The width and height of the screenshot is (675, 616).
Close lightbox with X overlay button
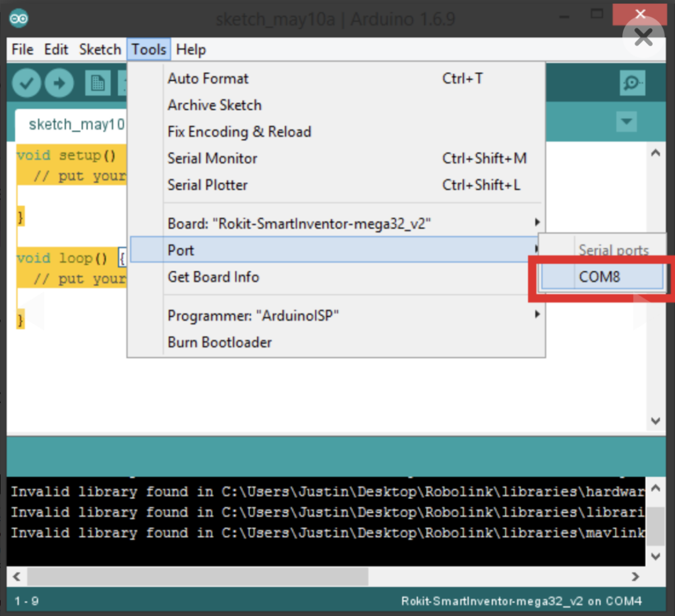(x=643, y=38)
